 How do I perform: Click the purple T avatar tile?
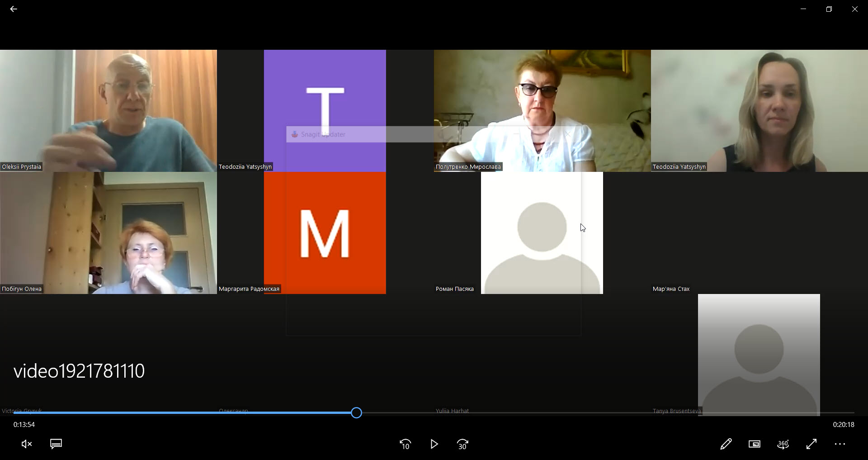[x=325, y=90]
